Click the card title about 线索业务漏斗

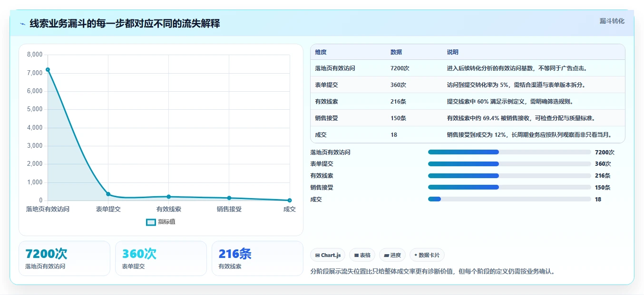pos(125,24)
